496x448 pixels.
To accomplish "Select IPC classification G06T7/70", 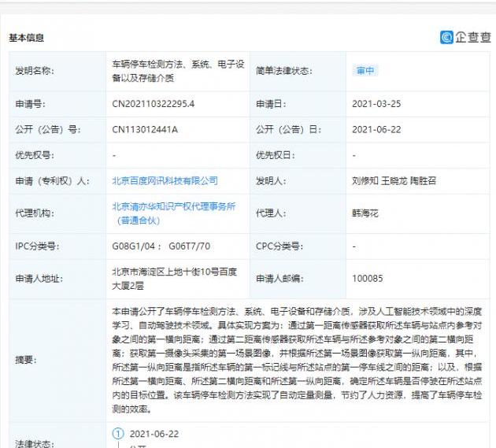I will (189, 246).
